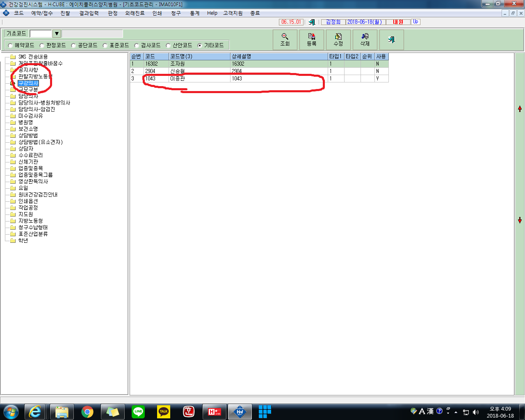The image size is (525, 420).
Task: Open the 결과입력 menu
Action: coord(89,13)
